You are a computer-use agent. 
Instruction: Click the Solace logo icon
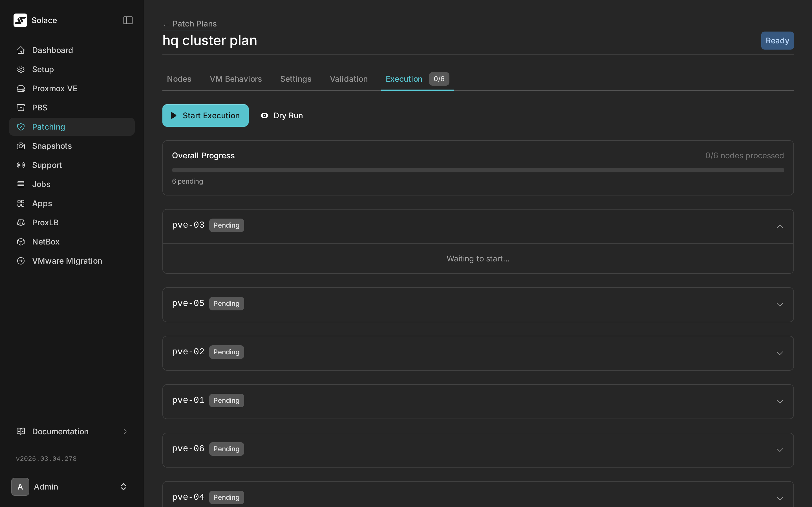(20, 21)
